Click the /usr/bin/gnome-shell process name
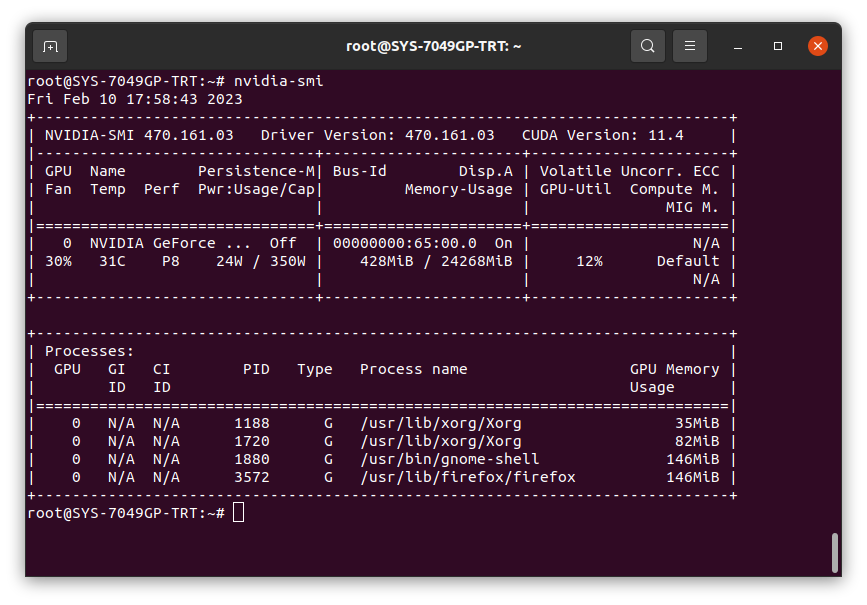The width and height of the screenshot is (867, 605). [x=450, y=459]
